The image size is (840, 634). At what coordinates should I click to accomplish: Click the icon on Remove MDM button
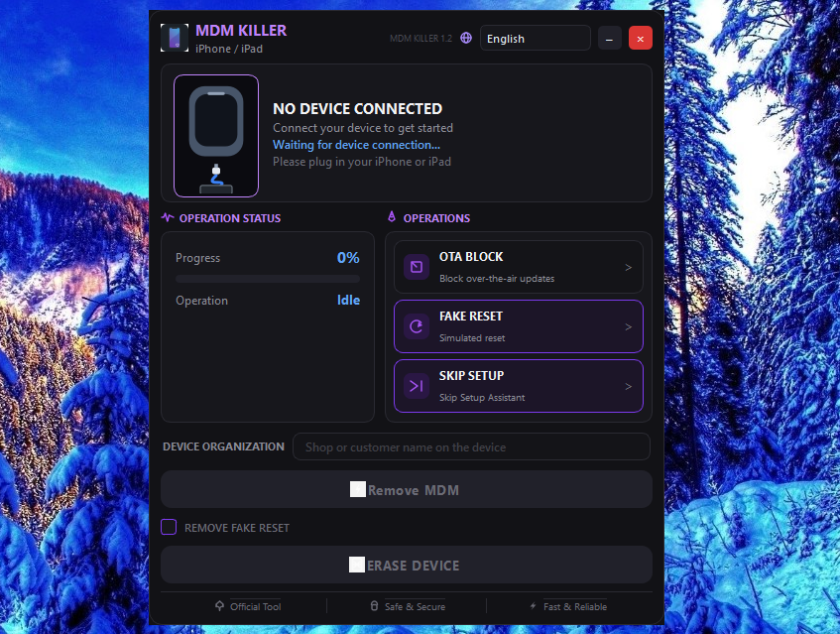[x=358, y=489]
